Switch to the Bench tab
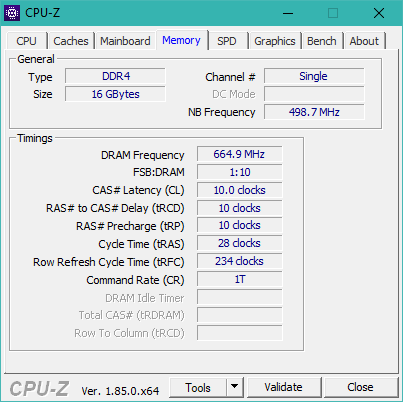The height and width of the screenshot is (402, 403). (322, 41)
